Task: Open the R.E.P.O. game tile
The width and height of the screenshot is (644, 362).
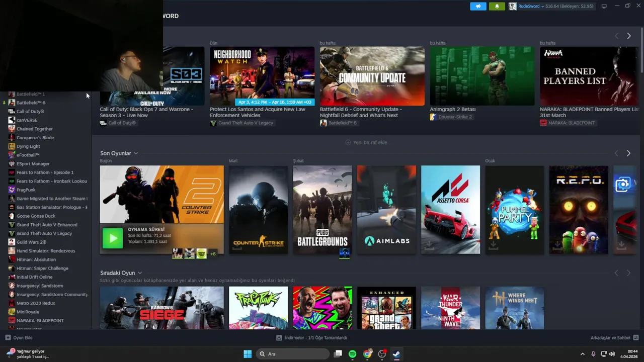Action: pos(579,210)
